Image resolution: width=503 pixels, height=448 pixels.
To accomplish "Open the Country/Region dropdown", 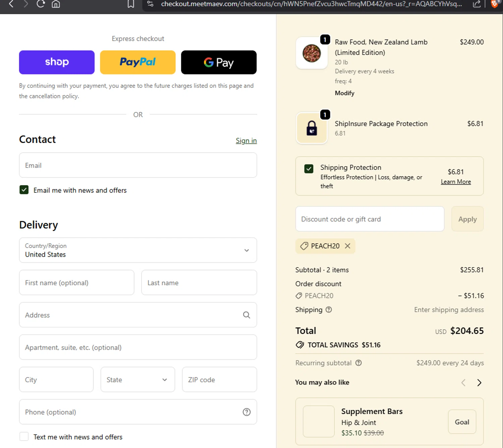I will (x=138, y=250).
